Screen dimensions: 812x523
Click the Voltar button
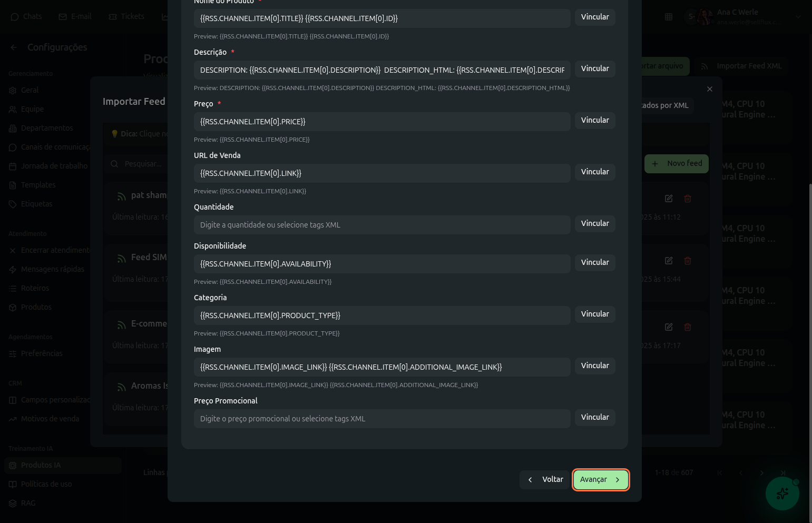545,480
